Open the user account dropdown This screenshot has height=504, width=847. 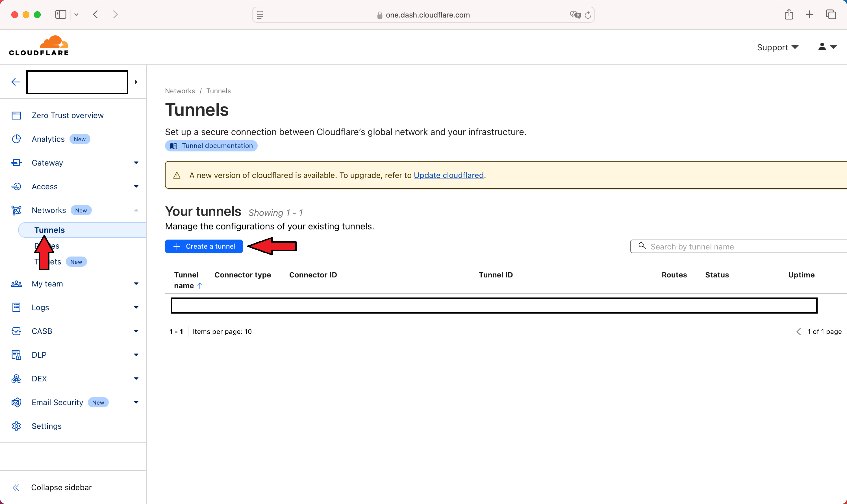[827, 47]
